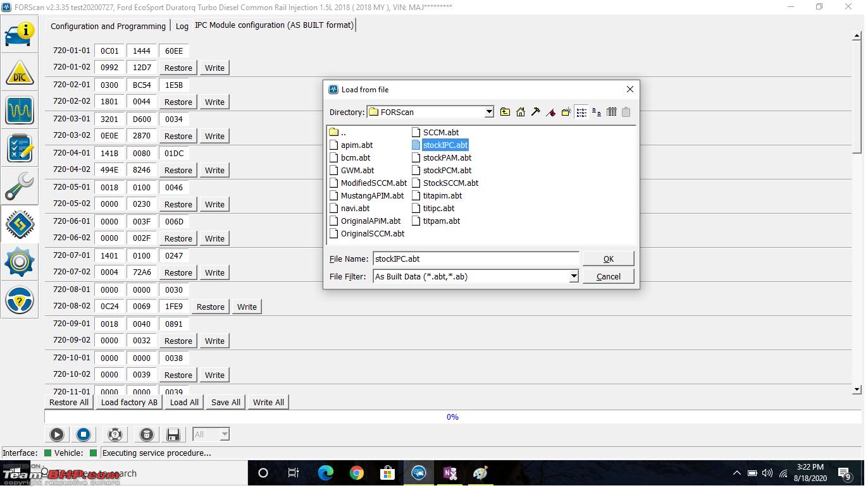Open the module configuration chip icon

point(20,224)
